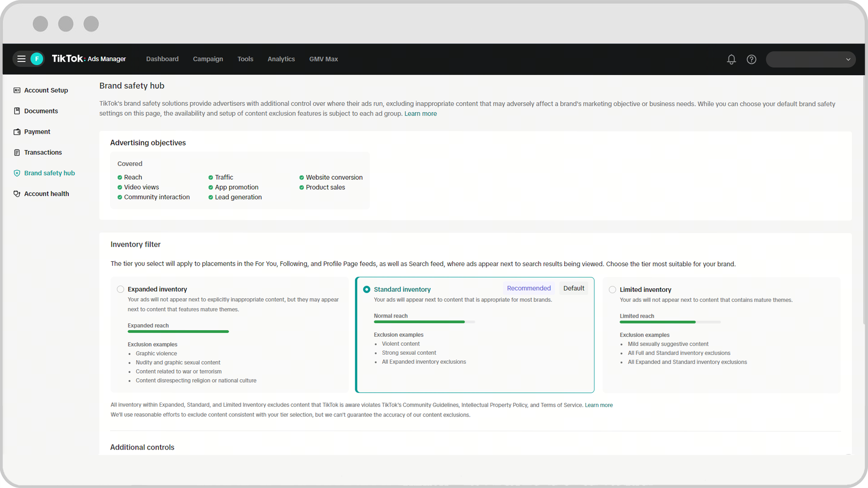868x488 pixels.
Task: Click the Account health stethoscope icon
Action: point(17,194)
